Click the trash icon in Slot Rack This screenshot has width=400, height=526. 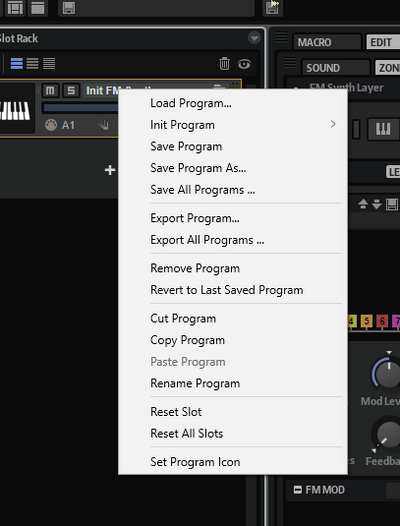(224, 63)
